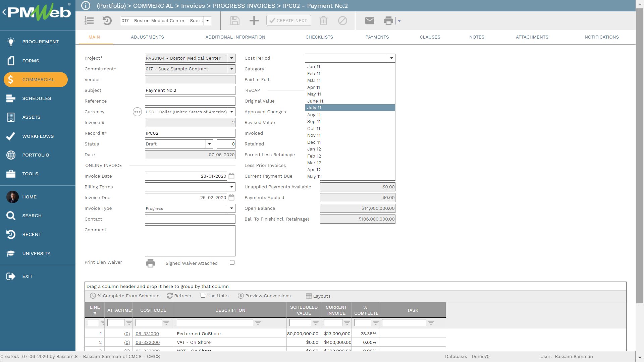Image resolution: width=644 pixels, height=362 pixels.
Task: Save the invoice with floppy disk icon
Action: coord(235,21)
